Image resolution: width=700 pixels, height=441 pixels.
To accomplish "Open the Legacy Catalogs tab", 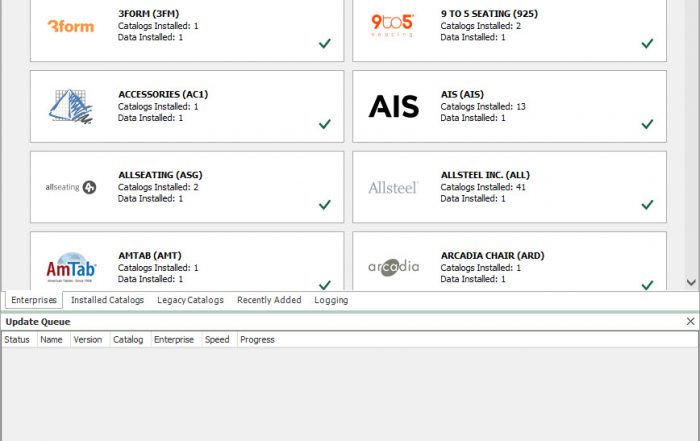I will [190, 300].
